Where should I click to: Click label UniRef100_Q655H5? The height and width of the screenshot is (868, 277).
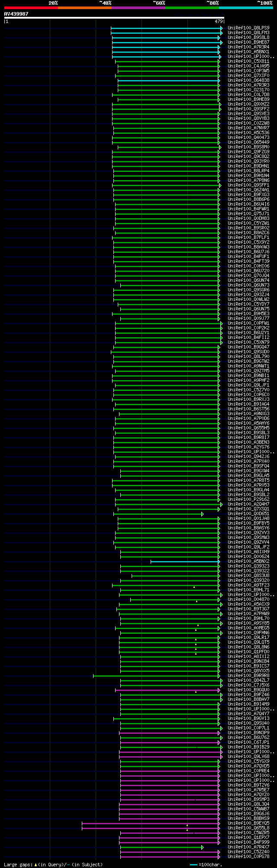(248, 428)
